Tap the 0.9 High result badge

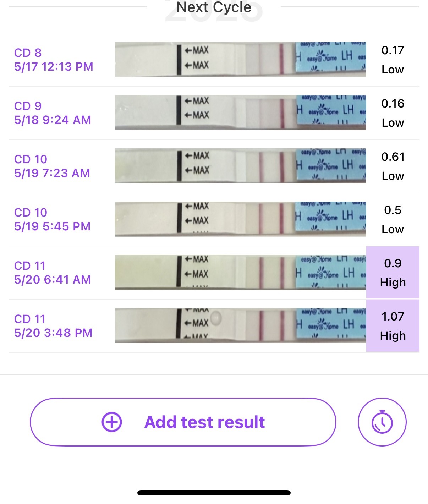click(393, 273)
